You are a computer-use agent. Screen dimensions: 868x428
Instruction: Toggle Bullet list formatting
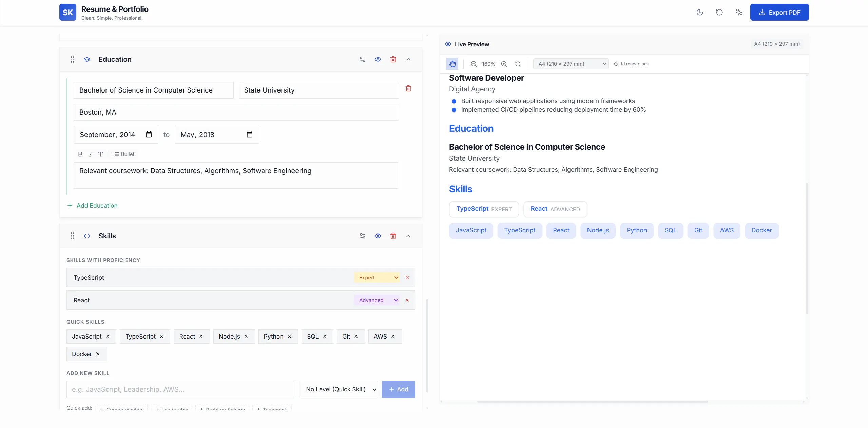(124, 154)
